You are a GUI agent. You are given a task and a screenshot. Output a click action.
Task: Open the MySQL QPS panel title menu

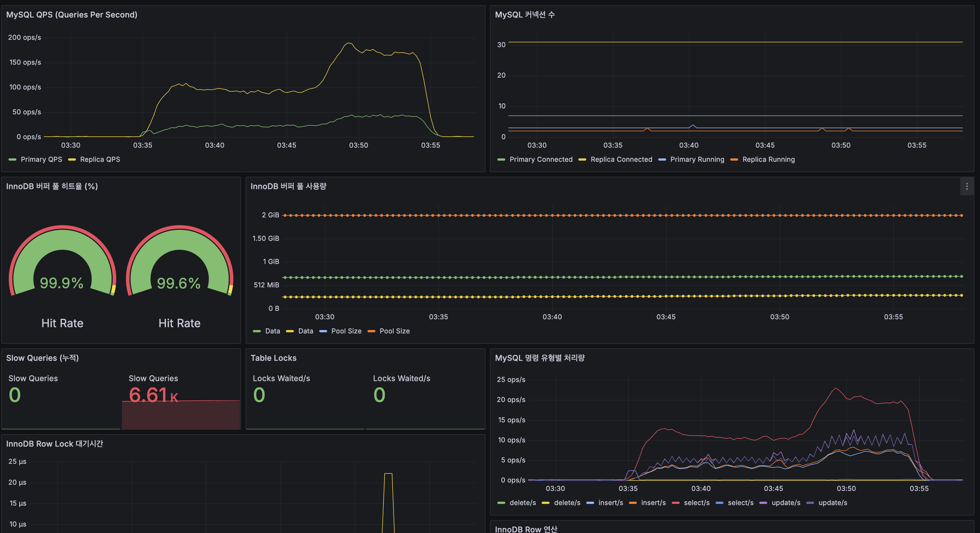pos(72,15)
